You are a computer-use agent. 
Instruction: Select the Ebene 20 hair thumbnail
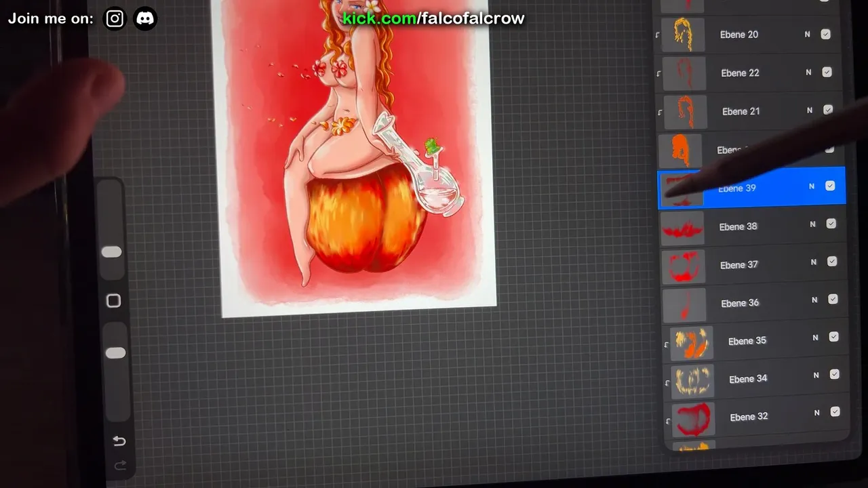pos(683,35)
